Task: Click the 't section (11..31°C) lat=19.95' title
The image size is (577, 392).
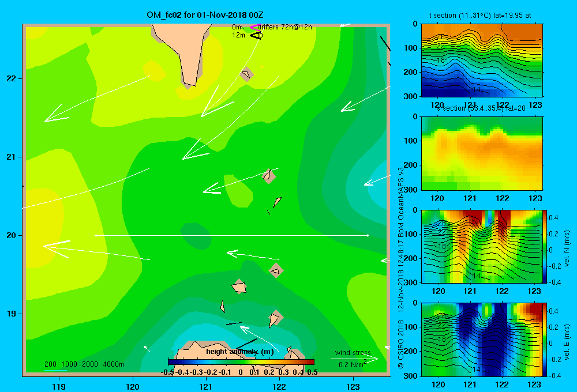Action: [x=480, y=16]
